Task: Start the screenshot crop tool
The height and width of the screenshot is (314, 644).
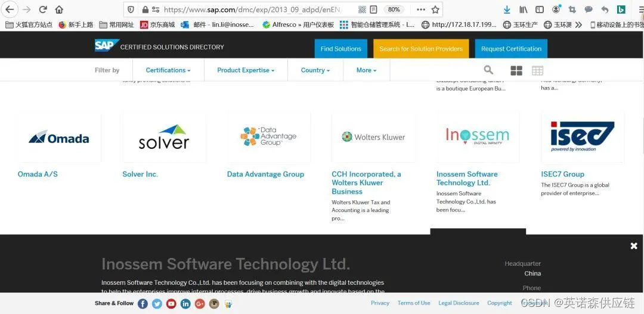Action: [x=572, y=10]
